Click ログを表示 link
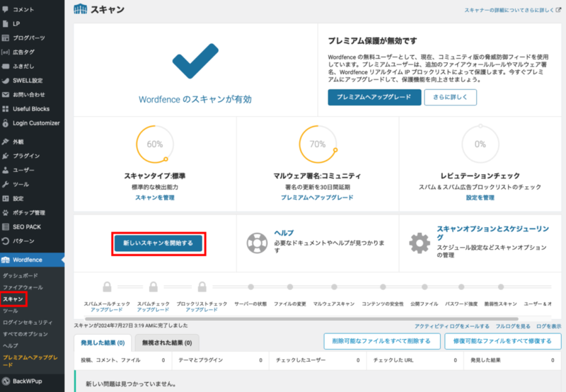 pos(549,326)
